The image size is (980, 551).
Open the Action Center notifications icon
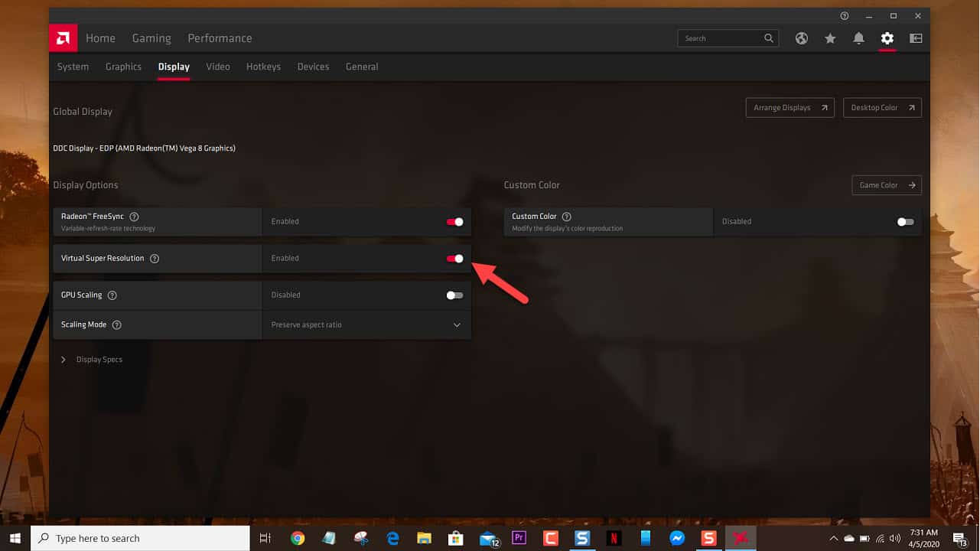[x=961, y=538]
